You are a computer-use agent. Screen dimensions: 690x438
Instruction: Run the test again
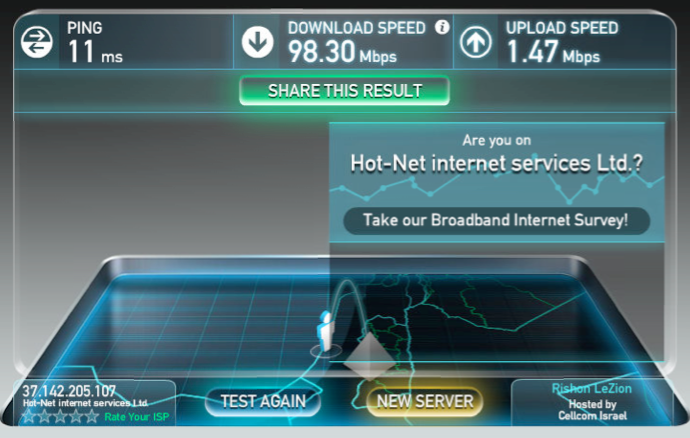click(263, 401)
